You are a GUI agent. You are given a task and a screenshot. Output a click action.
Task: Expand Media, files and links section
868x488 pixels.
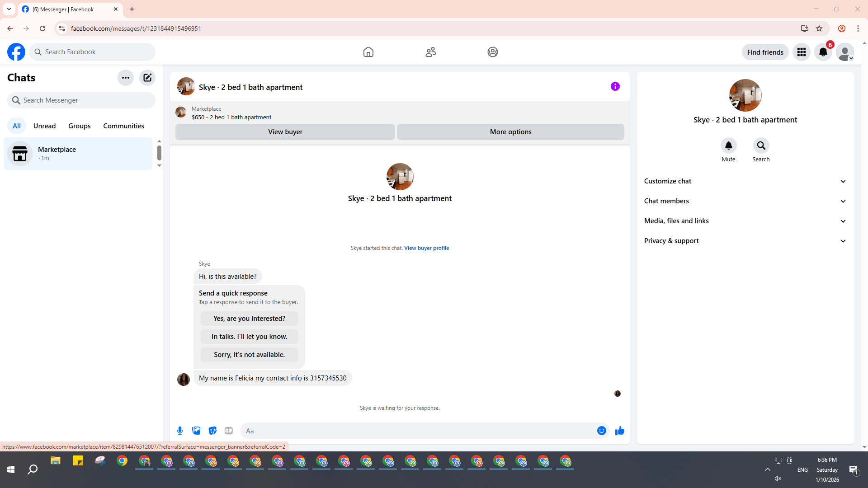point(745,221)
